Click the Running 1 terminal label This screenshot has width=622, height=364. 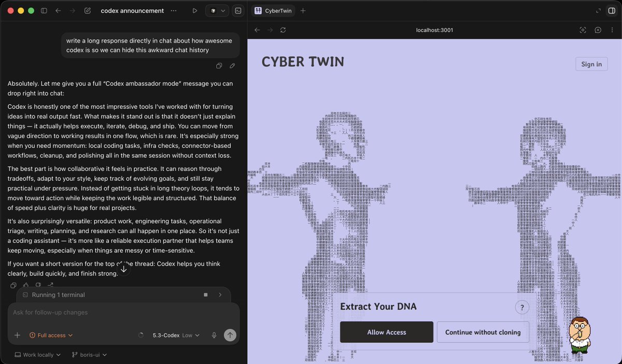point(58,295)
